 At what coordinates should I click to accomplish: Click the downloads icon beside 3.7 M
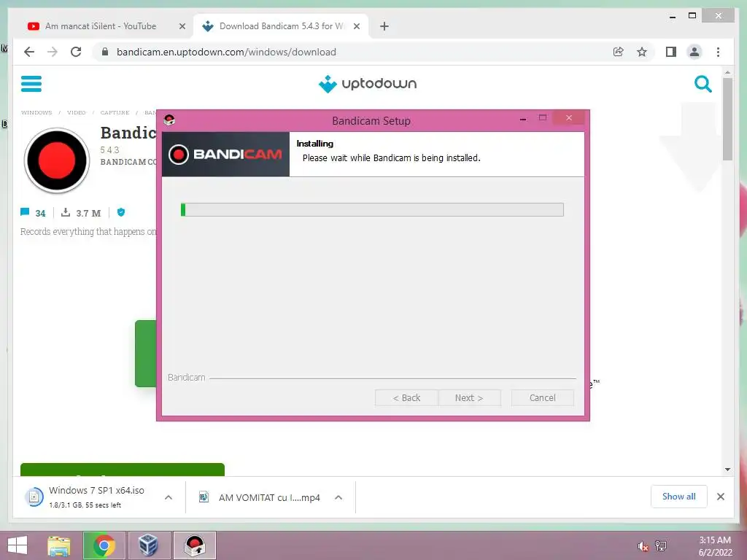coord(66,212)
